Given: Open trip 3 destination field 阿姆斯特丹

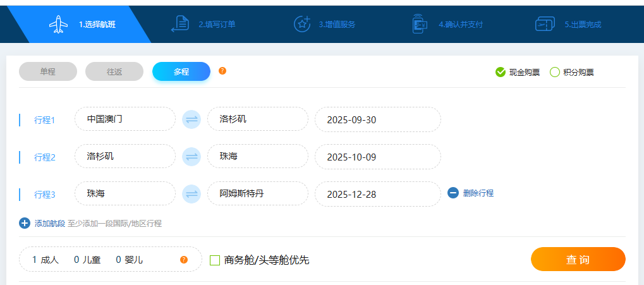Looking at the screenshot, I should pyautogui.click(x=257, y=193).
